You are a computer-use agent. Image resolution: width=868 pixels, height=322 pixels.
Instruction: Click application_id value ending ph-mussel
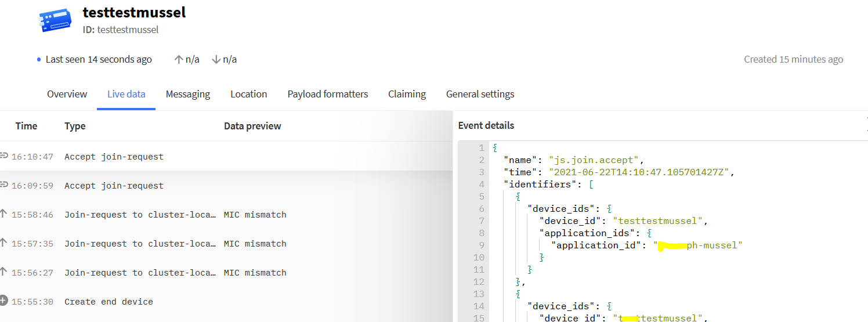[698, 245]
